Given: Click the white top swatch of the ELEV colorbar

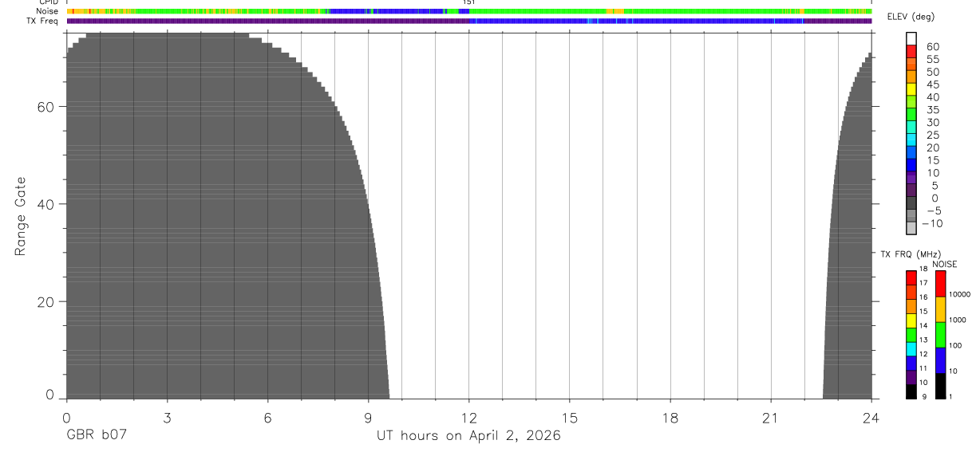Looking at the screenshot, I should (x=911, y=39).
